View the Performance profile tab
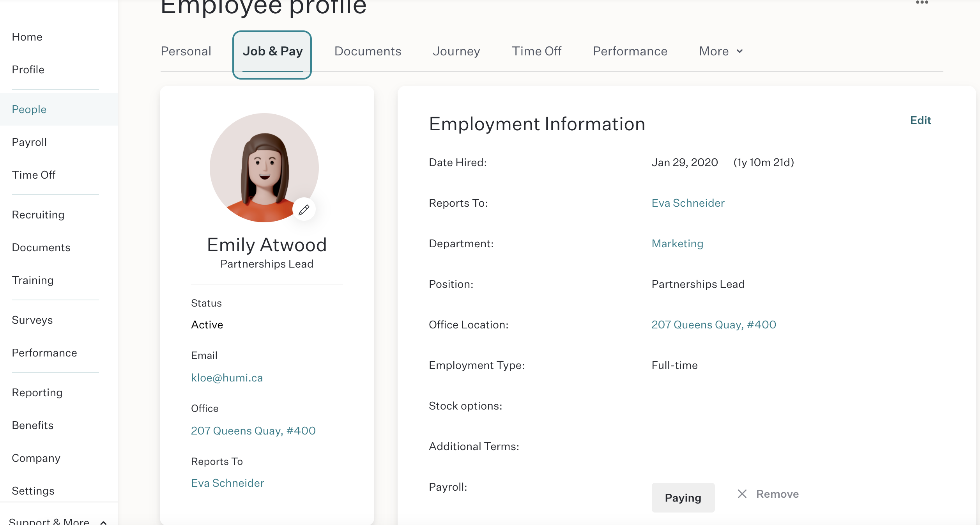The width and height of the screenshot is (980, 525). 630,51
